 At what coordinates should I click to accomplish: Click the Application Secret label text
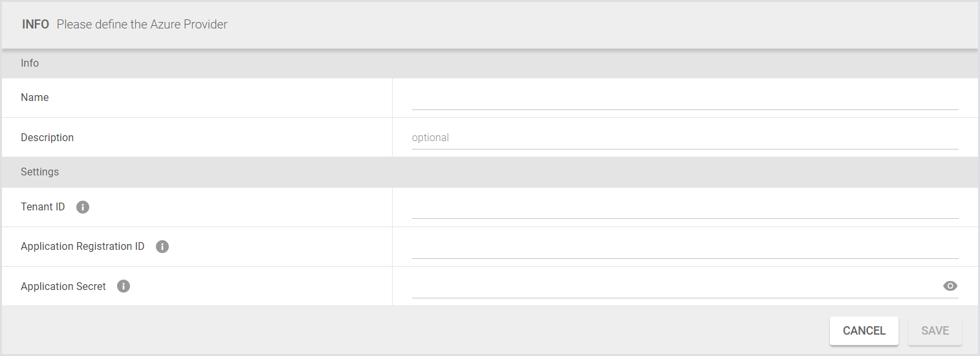tap(63, 286)
